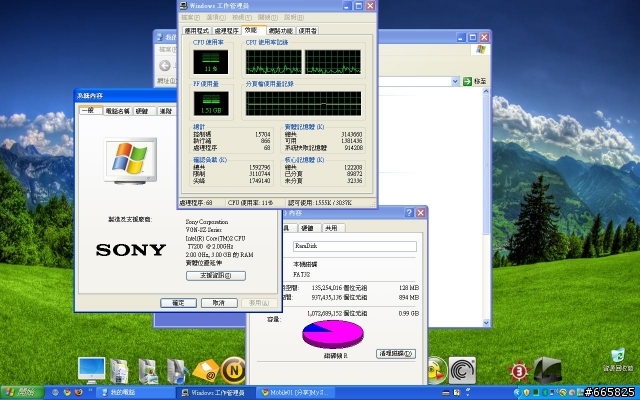Open the Recycle Bin desktop icon

pyautogui.click(x=618, y=360)
